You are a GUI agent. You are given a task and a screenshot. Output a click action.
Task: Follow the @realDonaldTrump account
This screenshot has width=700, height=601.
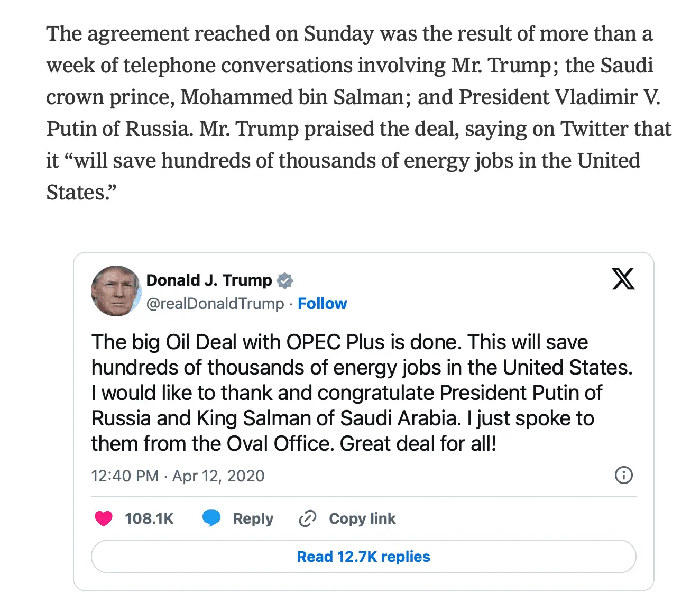point(322,304)
